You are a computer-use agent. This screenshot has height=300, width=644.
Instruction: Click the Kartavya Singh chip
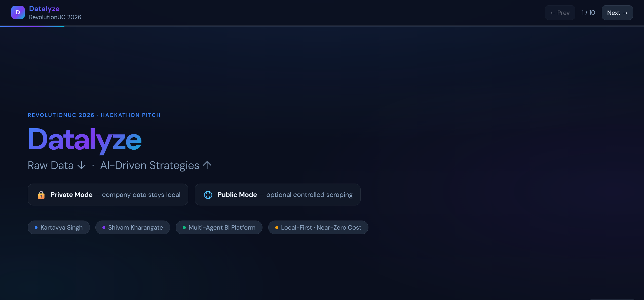(59, 228)
